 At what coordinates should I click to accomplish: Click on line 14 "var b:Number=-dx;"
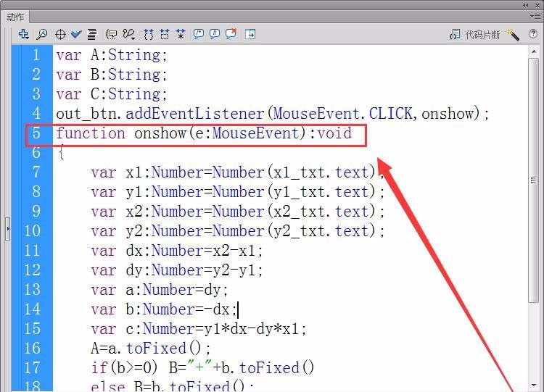(x=164, y=309)
